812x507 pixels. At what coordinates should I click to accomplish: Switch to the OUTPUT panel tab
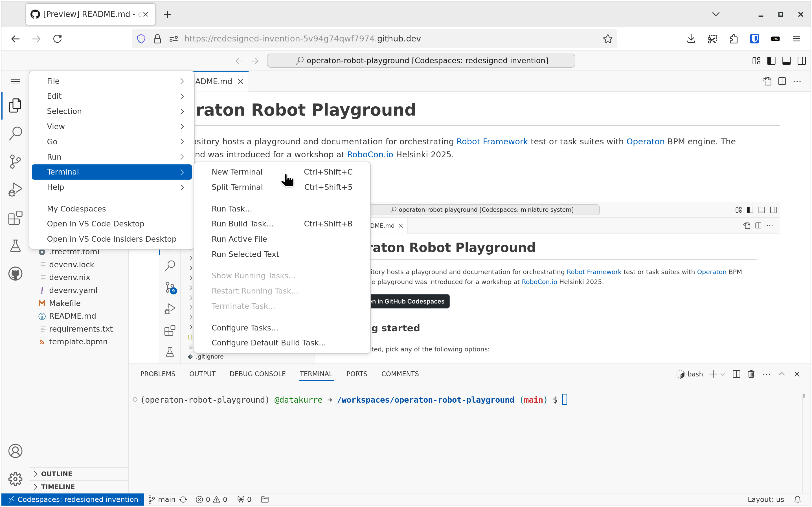coord(202,374)
